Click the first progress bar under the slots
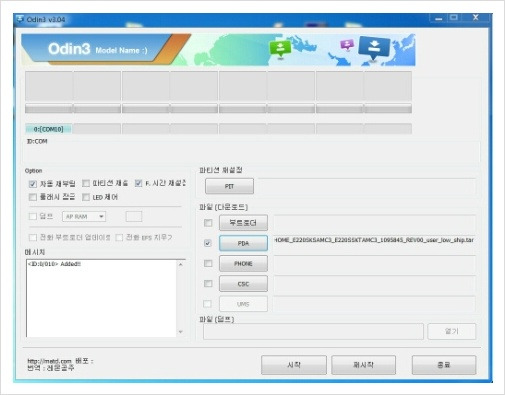 [49, 108]
